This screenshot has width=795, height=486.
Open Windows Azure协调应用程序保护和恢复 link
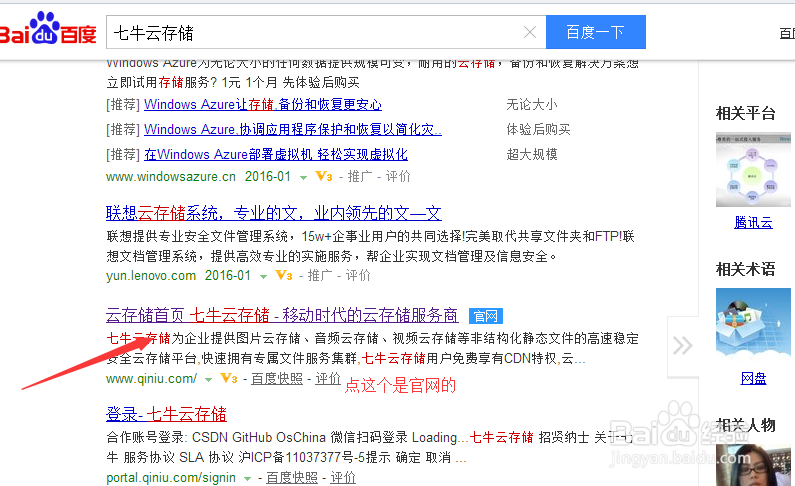pos(293,129)
